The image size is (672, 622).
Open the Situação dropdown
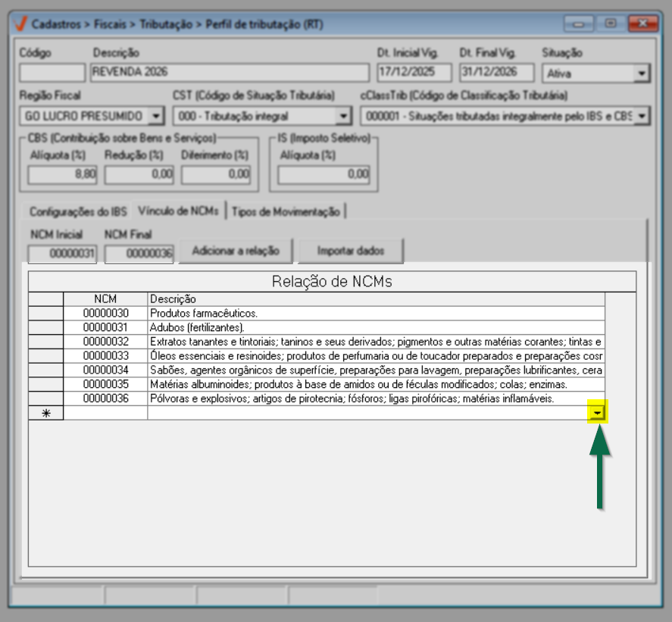tap(642, 73)
